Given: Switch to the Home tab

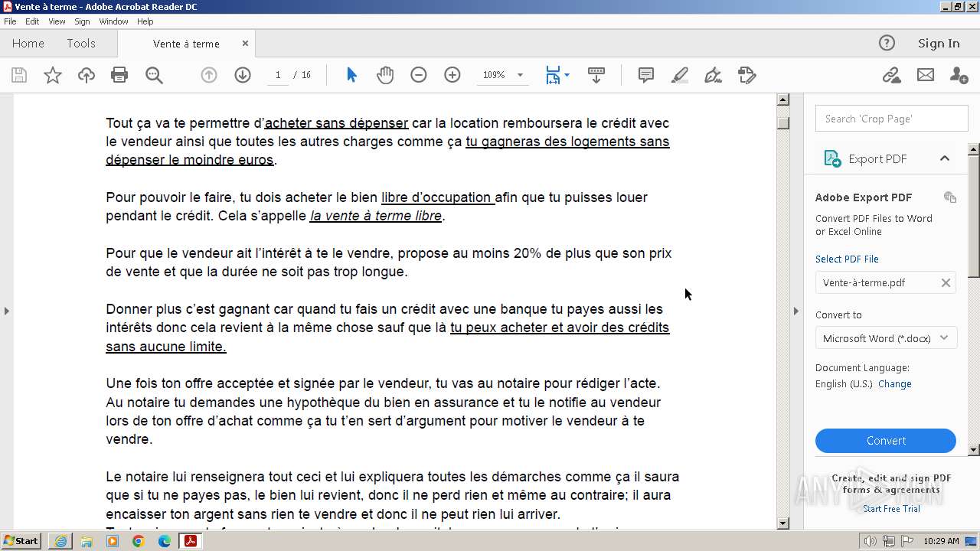Looking at the screenshot, I should tap(28, 44).
